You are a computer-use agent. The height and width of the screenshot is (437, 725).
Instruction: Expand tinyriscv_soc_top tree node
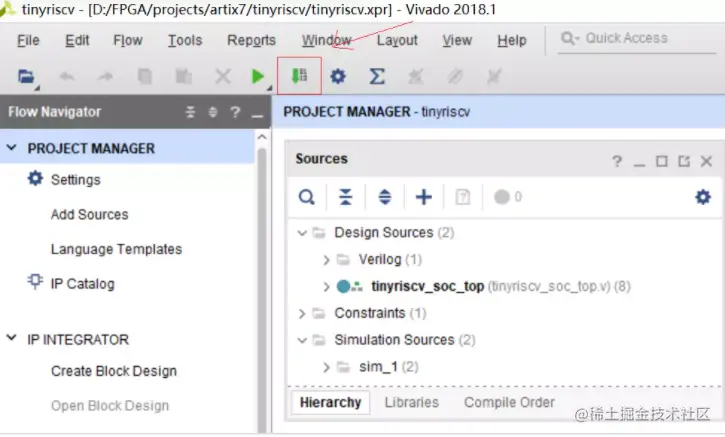pyautogui.click(x=326, y=287)
